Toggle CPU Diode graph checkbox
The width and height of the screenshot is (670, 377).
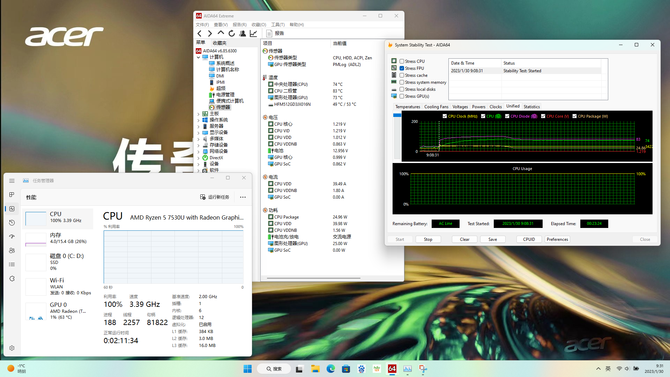pyautogui.click(x=507, y=116)
